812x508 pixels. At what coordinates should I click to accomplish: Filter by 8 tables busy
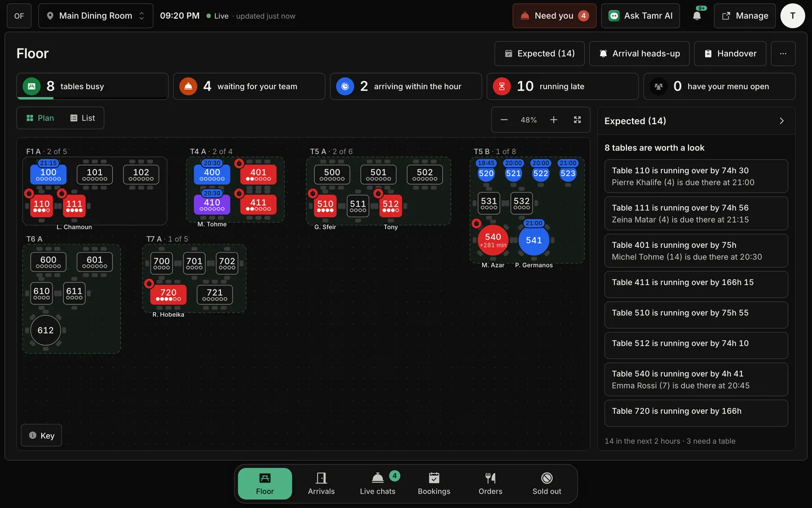[x=92, y=86]
